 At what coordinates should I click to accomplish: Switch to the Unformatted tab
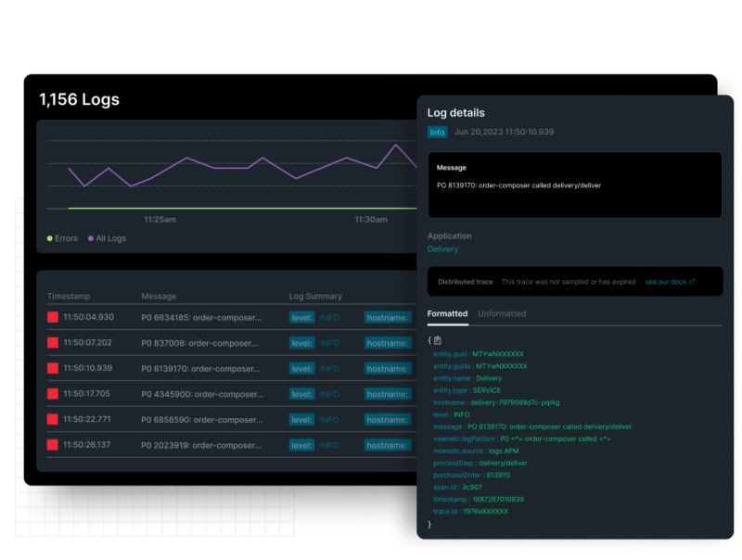click(x=503, y=313)
